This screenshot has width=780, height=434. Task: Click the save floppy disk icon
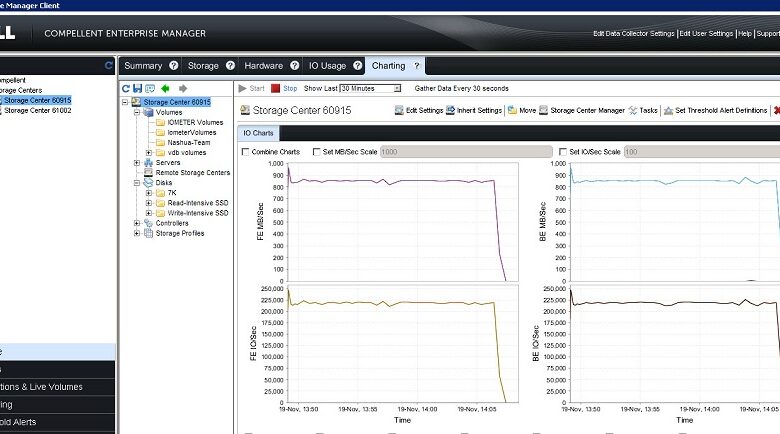tap(137, 89)
